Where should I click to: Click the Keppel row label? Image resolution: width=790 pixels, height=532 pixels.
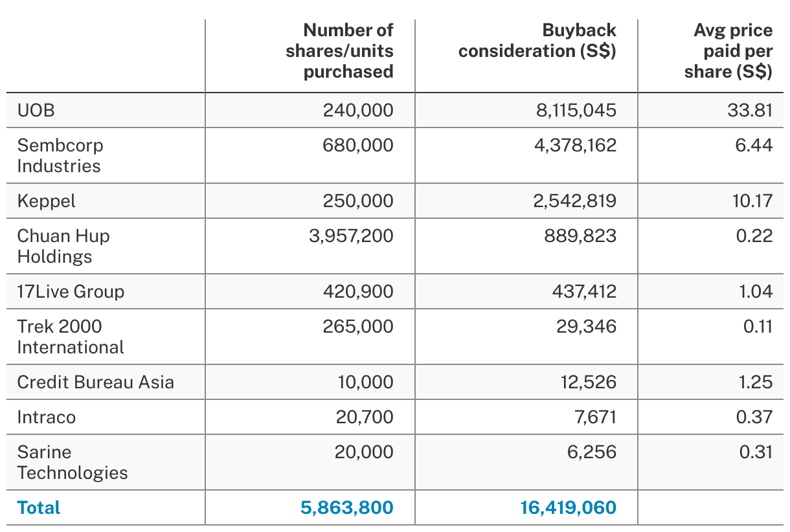pos(46,201)
